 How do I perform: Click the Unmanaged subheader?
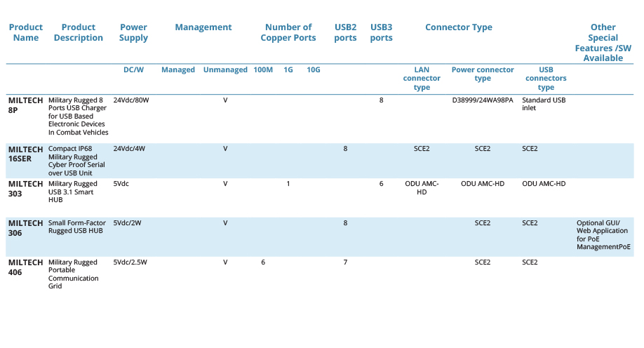tap(225, 70)
